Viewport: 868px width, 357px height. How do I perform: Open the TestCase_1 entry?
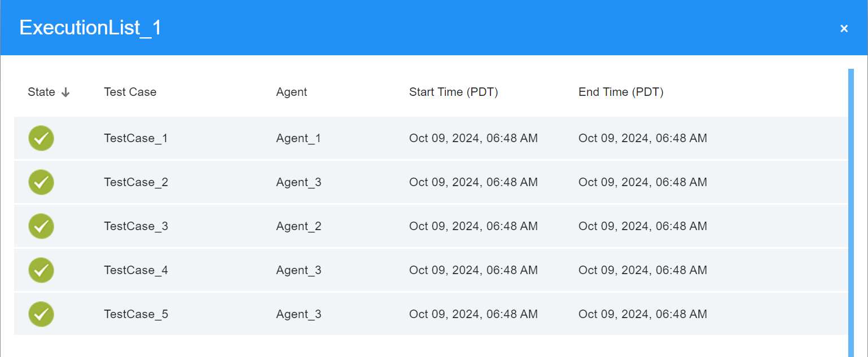point(135,138)
